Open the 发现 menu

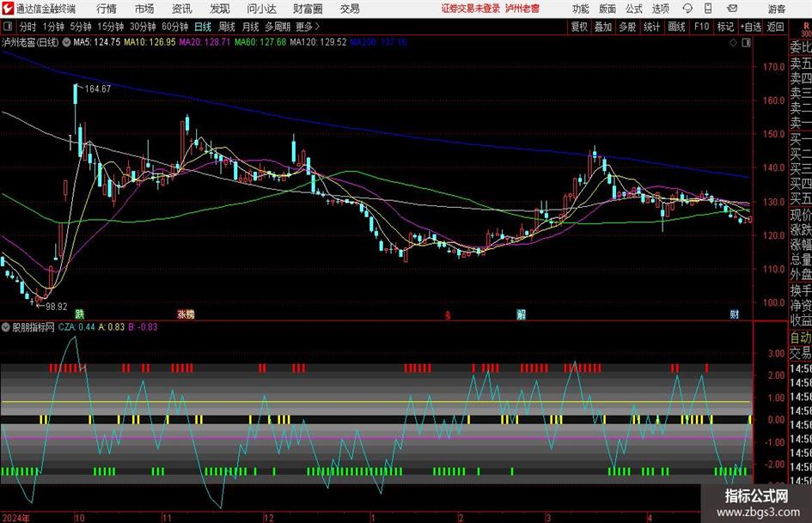click(x=220, y=9)
